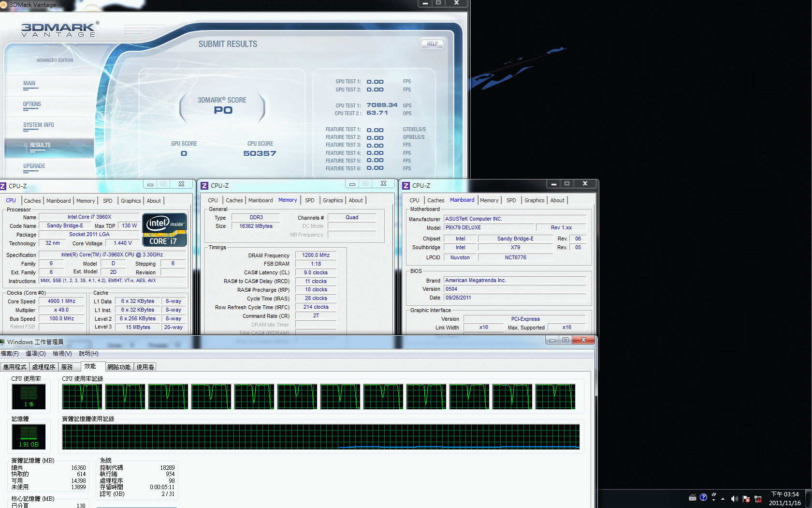The height and width of the screenshot is (508, 812).
Task: Switch to the 應用程式 tab in Task Manager
Action: pos(15,367)
